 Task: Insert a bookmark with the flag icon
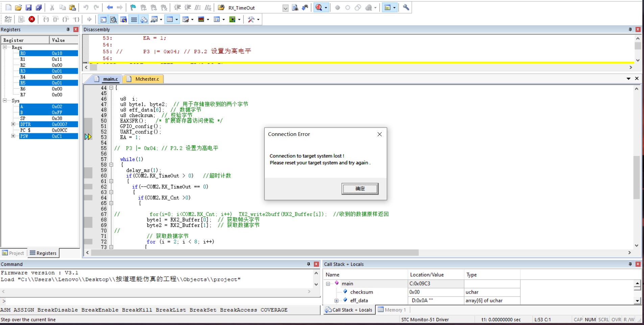point(133,7)
